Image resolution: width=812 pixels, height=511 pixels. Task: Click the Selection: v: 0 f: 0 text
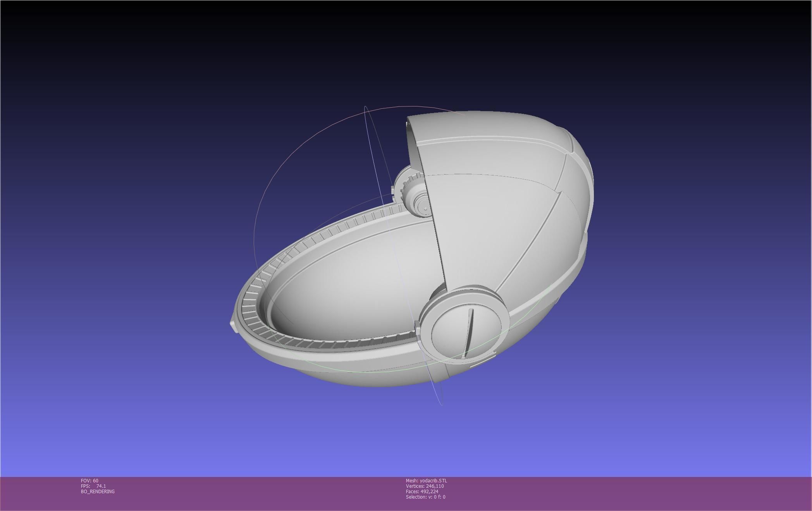pyautogui.click(x=425, y=497)
